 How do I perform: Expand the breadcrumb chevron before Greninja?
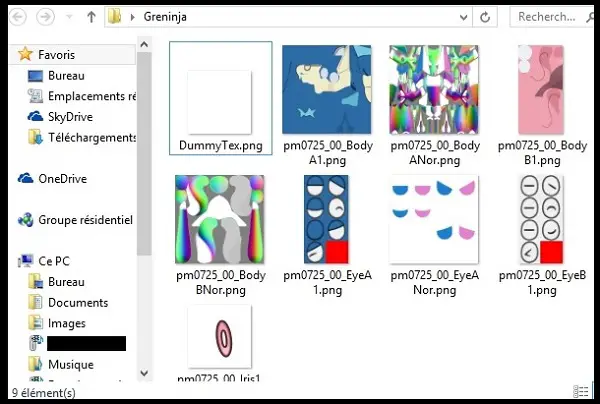click(132, 17)
